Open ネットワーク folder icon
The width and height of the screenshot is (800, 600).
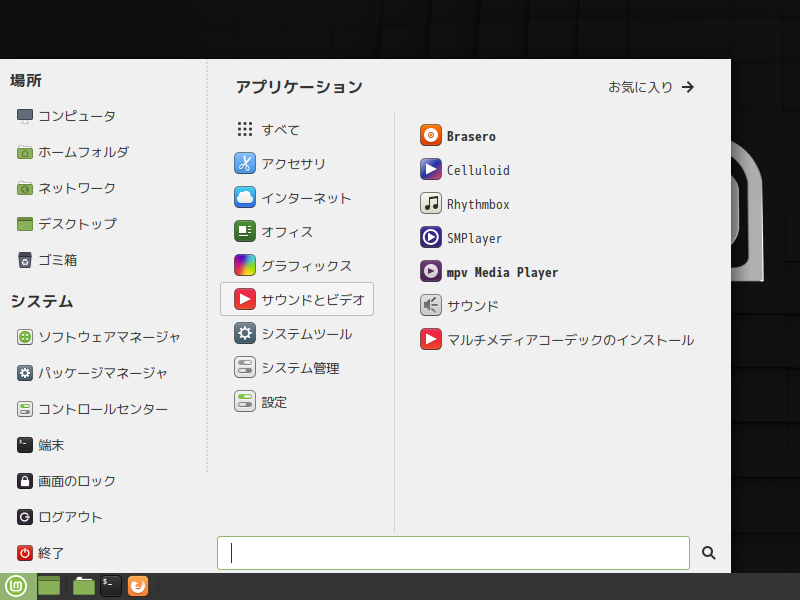click(x=24, y=188)
